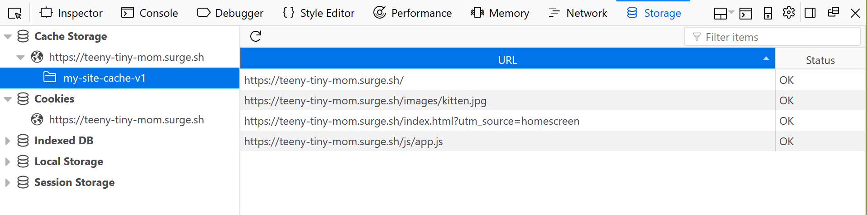Screen dimensions: 868x215
Task: Sort by the URL column header
Action: 507,60
